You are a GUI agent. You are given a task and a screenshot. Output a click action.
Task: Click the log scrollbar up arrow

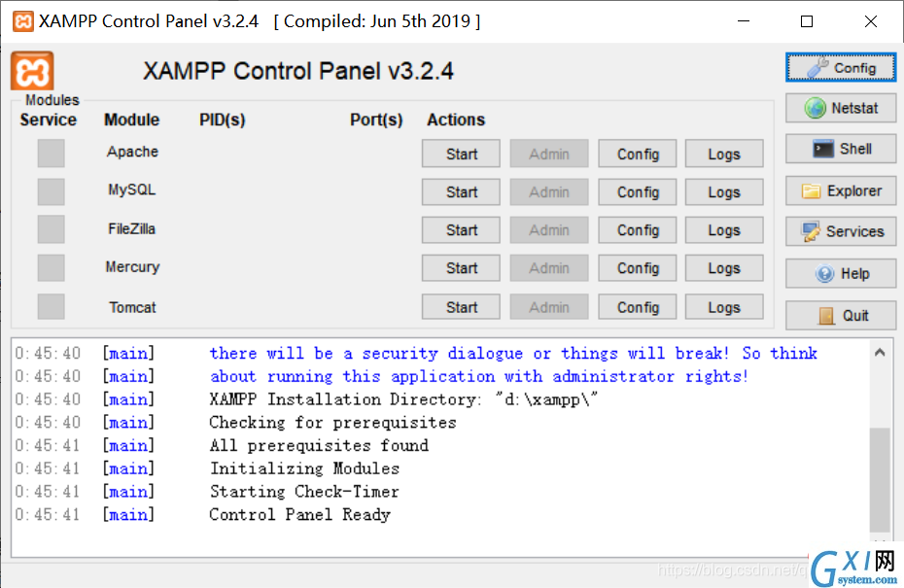880,352
